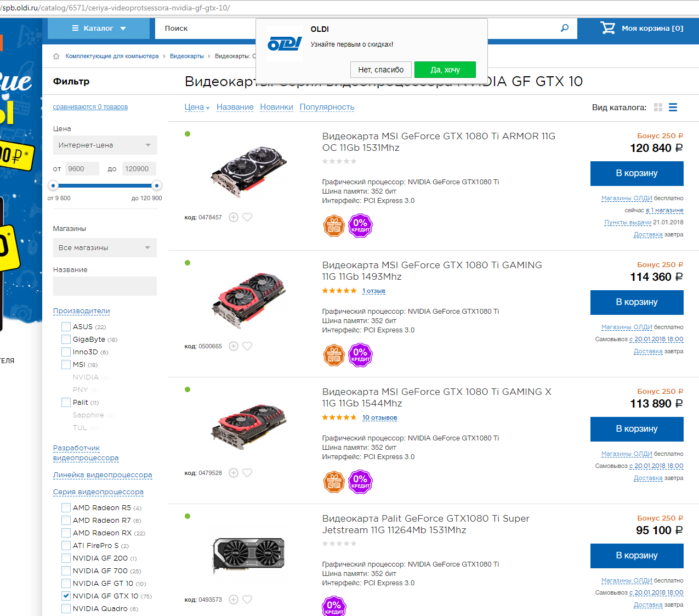Click the maximum price slider handle
This screenshot has width=699, height=616.
(x=157, y=185)
